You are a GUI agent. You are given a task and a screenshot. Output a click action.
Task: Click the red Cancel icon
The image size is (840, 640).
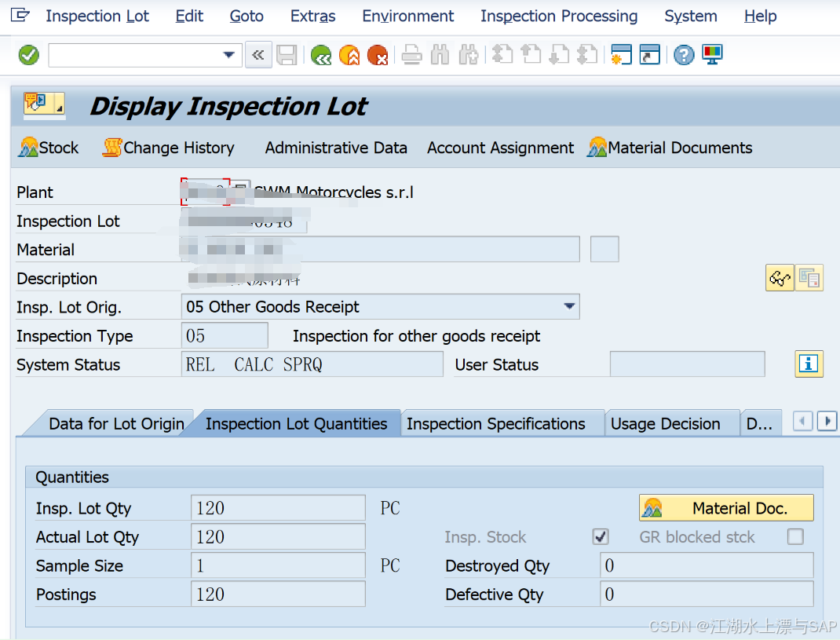378,55
